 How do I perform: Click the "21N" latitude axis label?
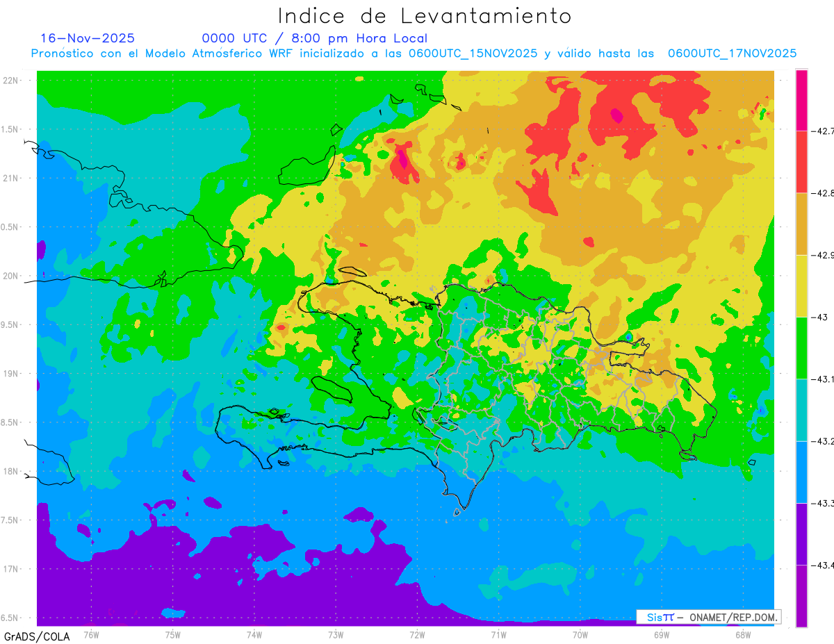pyautogui.click(x=11, y=178)
